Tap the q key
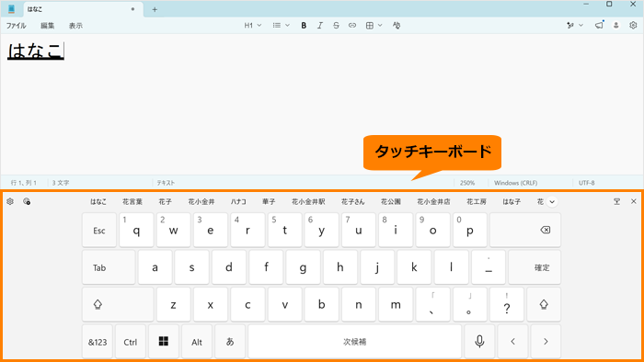The height and width of the screenshot is (362, 644). (x=136, y=230)
